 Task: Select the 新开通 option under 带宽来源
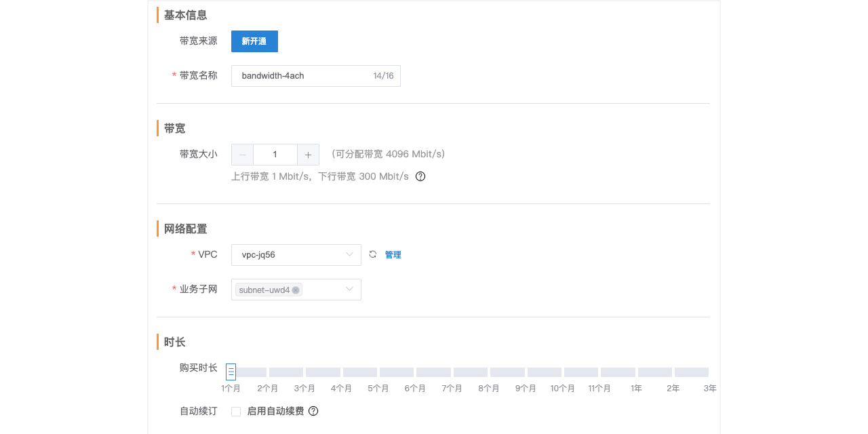coord(254,41)
